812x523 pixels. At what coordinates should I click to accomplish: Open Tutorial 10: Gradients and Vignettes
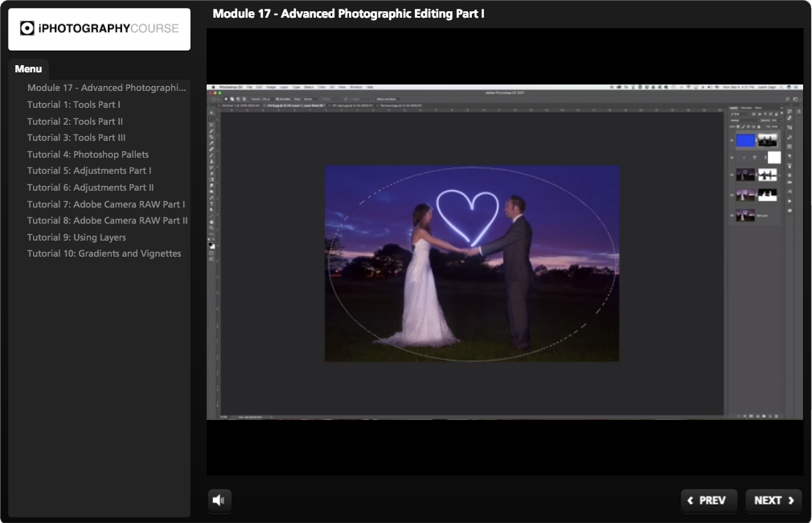[104, 253]
